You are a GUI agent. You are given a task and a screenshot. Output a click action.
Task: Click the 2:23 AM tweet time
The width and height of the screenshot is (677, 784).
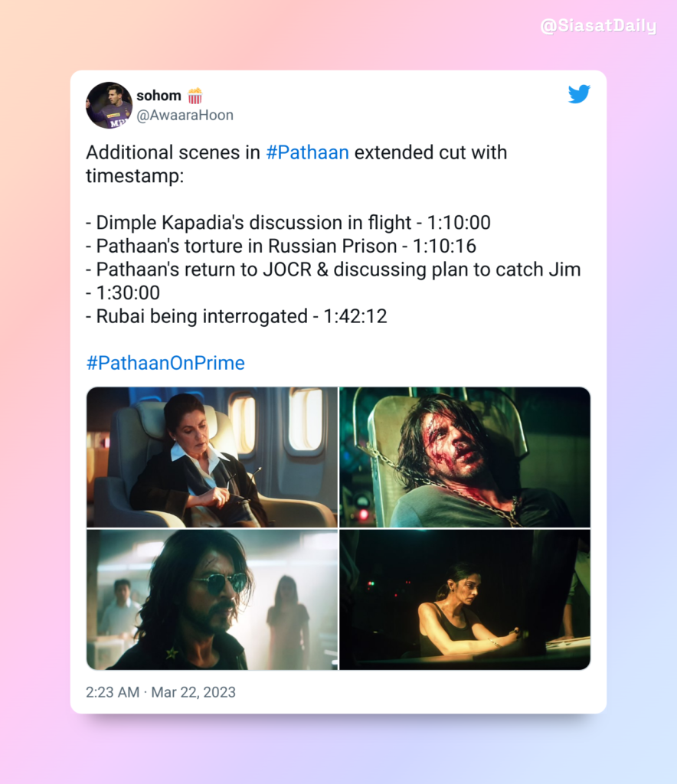(x=113, y=692)
